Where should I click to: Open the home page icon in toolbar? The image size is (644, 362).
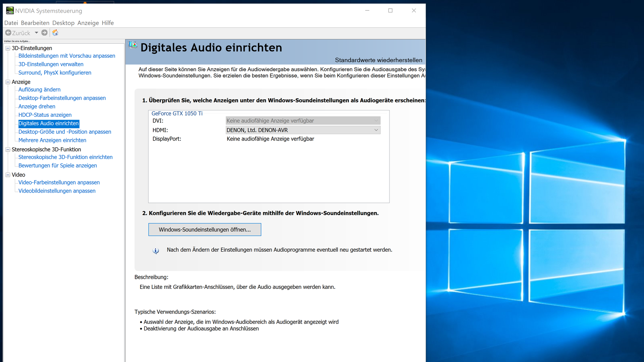pyautogui.click(x=55, y=33)
